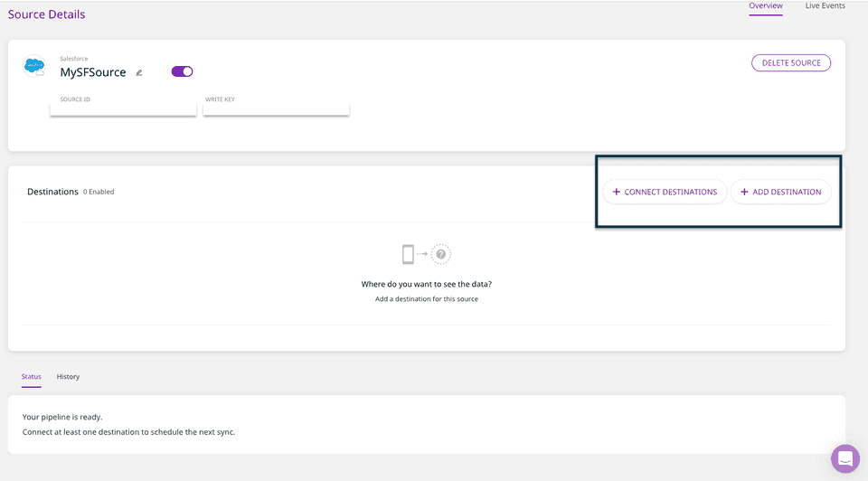
Task: Click the "Your pipeline is ready" message
Action: click(62, 417)
